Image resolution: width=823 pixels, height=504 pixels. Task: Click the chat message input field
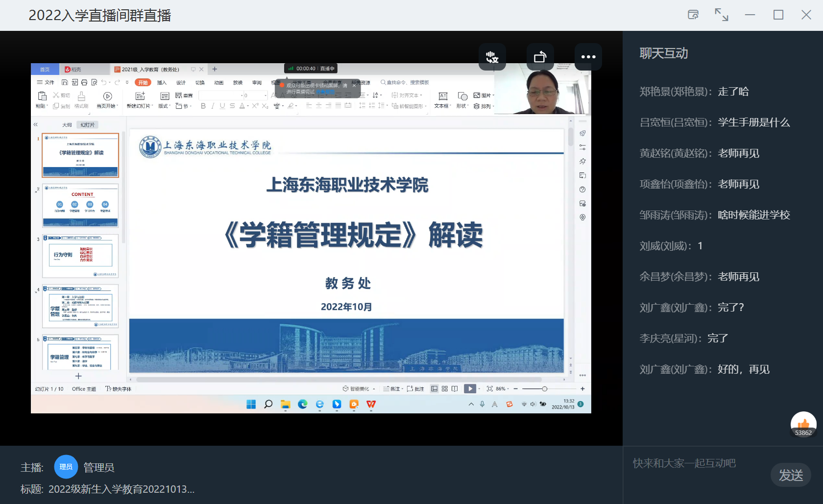point(696,463)
